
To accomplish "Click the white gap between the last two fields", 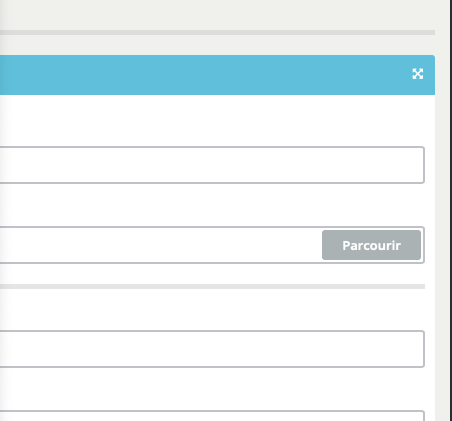I will [212, 389].
